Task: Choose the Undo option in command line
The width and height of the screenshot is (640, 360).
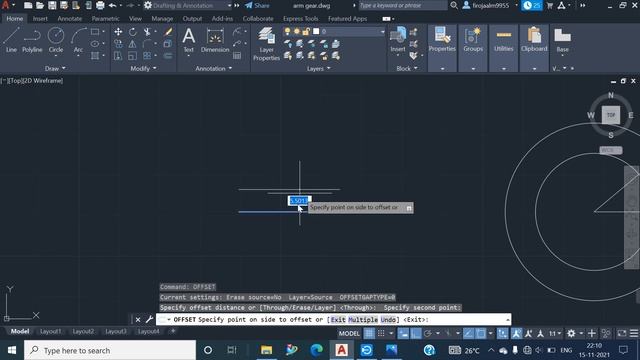Action: 388,320
